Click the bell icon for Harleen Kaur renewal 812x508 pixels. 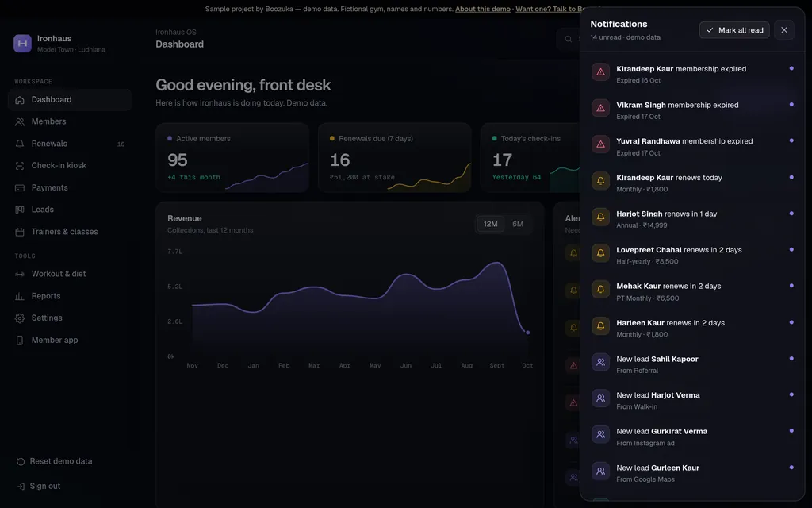point(601,326)
